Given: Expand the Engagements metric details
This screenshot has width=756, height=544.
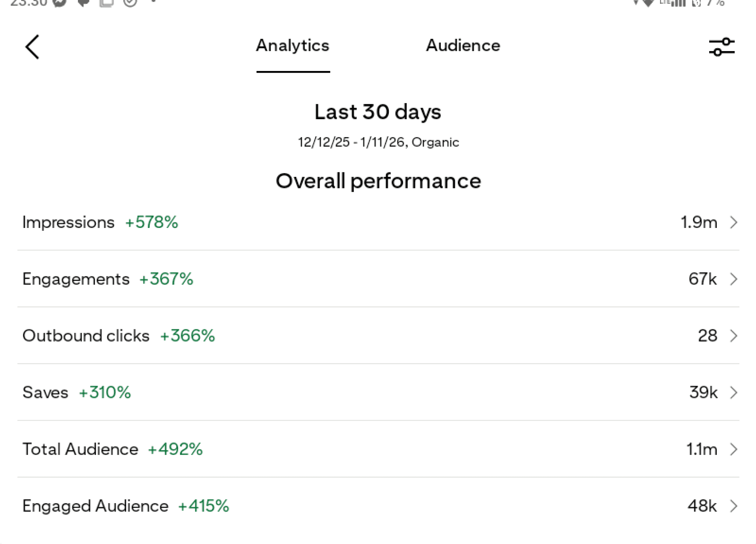Looking at the screenshot, I should tap(734, 279).
